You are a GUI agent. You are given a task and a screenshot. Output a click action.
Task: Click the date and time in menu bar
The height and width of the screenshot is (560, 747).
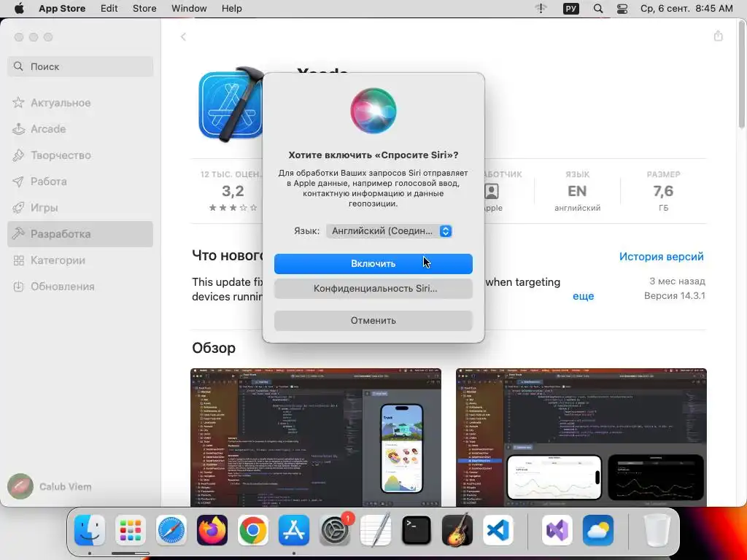click(686, 9)
